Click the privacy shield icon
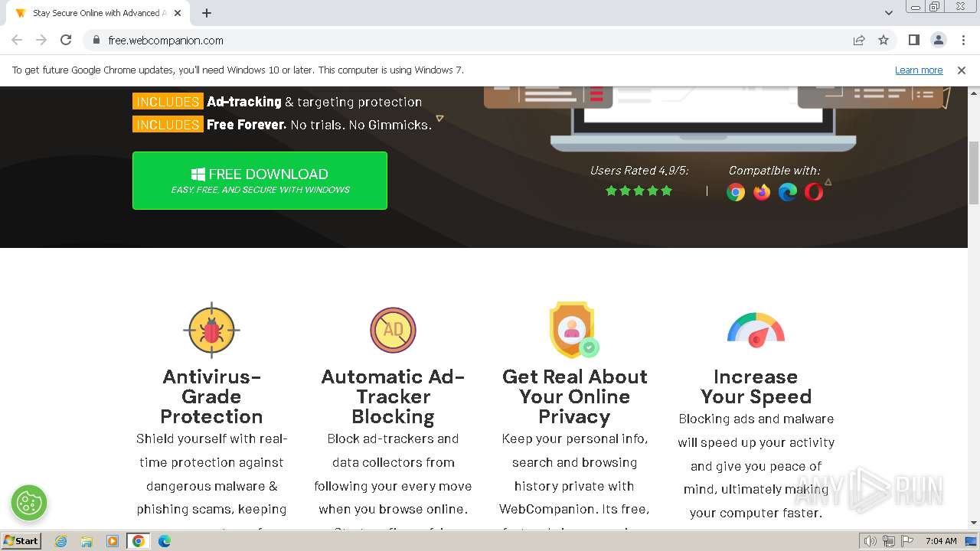Image resolution: width=980 pixels, height=551 pixels. (573, 330)
